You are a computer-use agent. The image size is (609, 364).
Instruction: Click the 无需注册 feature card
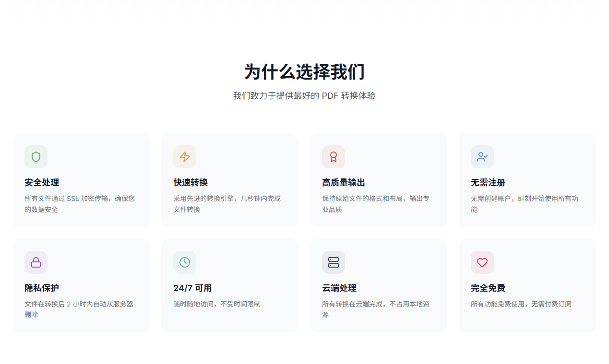(527, 180)
